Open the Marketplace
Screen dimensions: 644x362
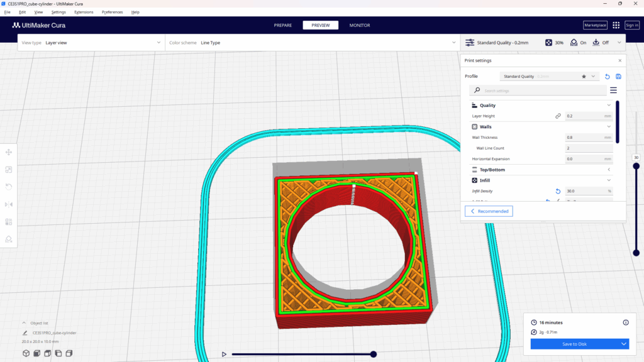594,25
